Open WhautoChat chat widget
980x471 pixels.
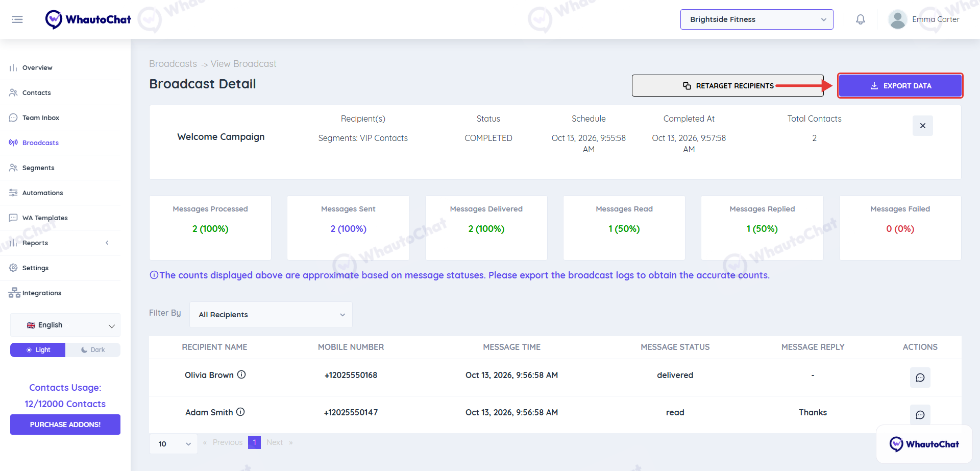coord(924,444)
